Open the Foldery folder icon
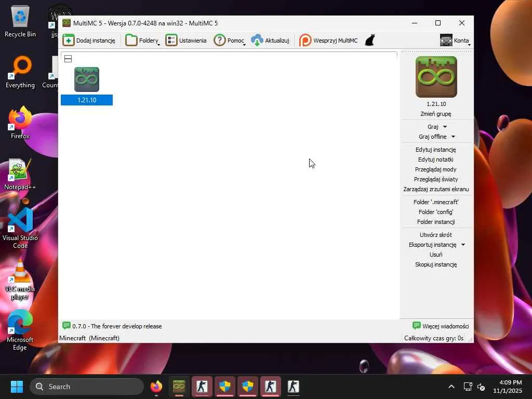The image size is (532, 399). [131, 41]
